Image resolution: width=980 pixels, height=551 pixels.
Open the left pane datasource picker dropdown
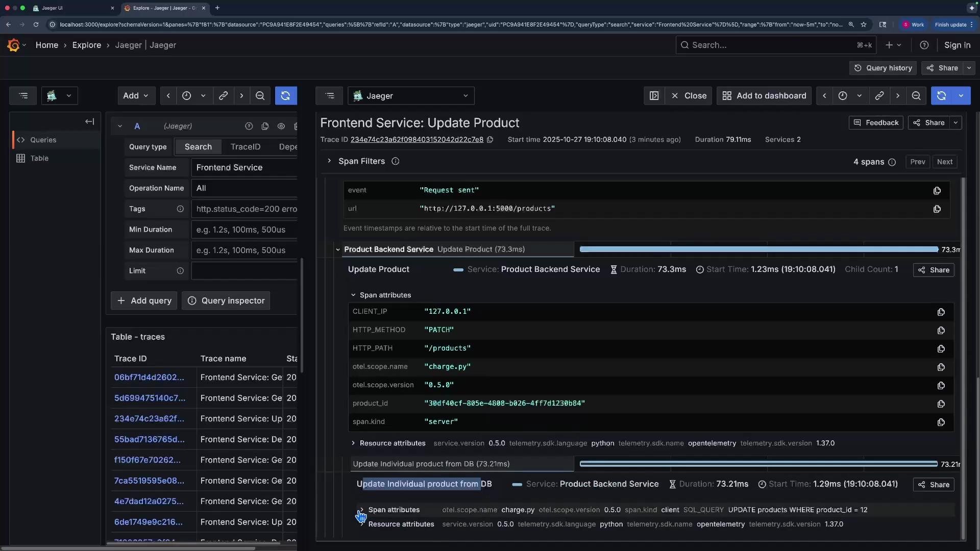[59, 95]
